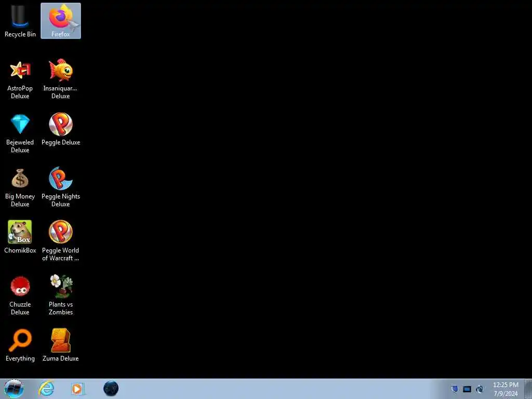This screenshot has height=399, width=532.
Task: Select the Recycle Bin desktop icon
Action: pyautogui.click(x=20, y=21)
